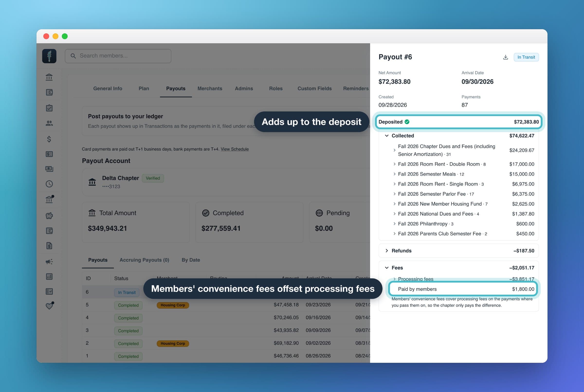584x392 pixels.
Task: Select the Accruing Payouts (0) sub-tab
Action: [x=144, y=260]
